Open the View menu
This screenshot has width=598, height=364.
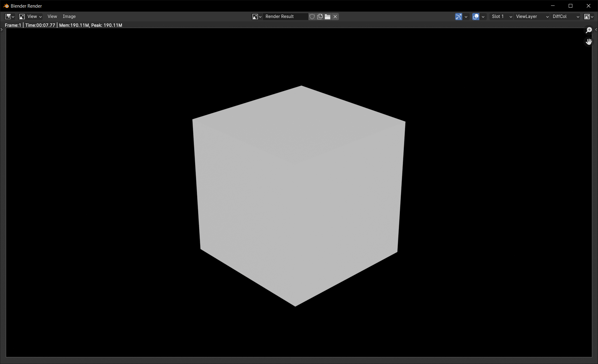52,16
